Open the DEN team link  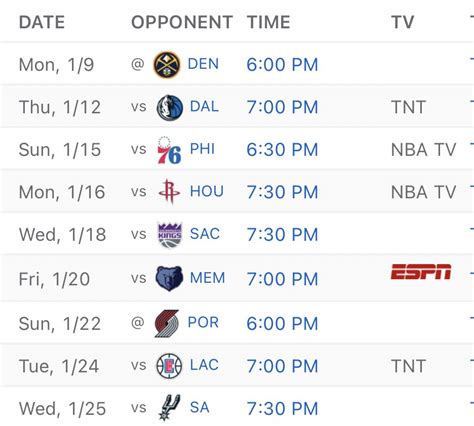tap(203, 64)
